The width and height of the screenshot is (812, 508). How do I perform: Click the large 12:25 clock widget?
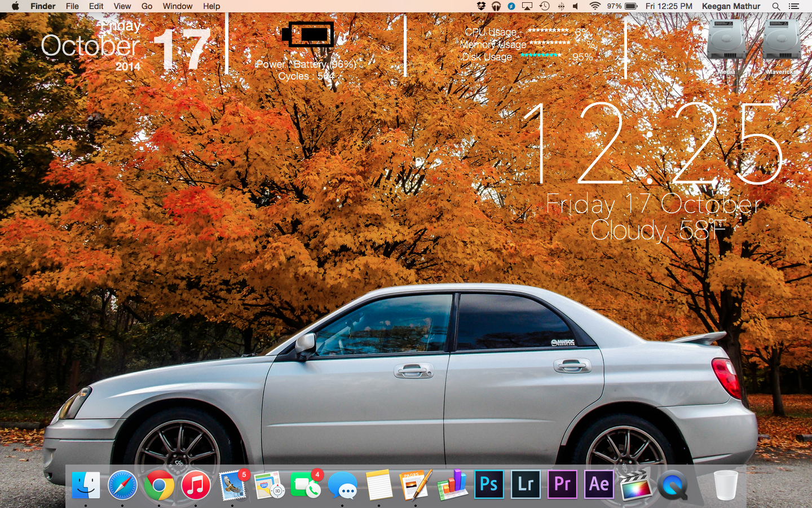[652, 144]
